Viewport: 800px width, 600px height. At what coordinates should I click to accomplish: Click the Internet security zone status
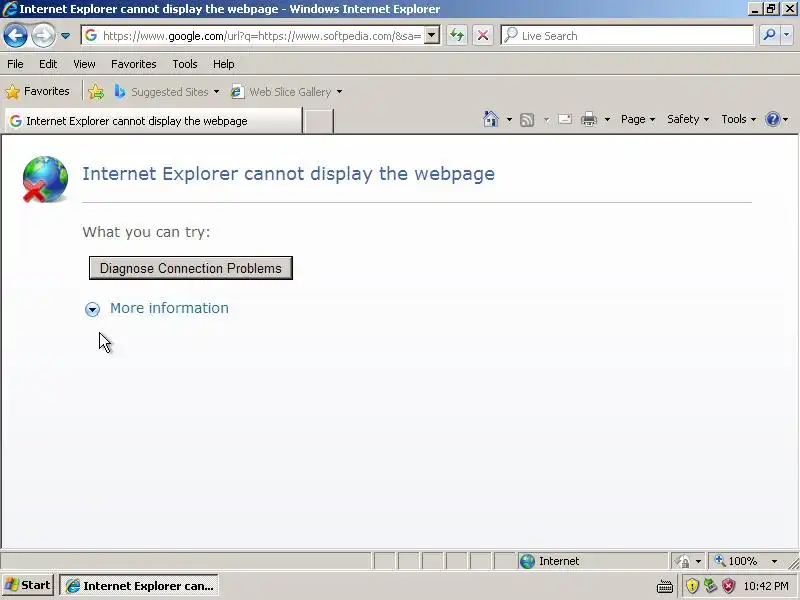tap(592, 561)
